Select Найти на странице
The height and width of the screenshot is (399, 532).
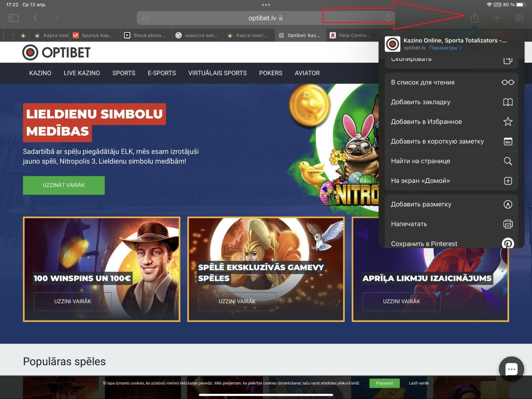click(451, 161)
